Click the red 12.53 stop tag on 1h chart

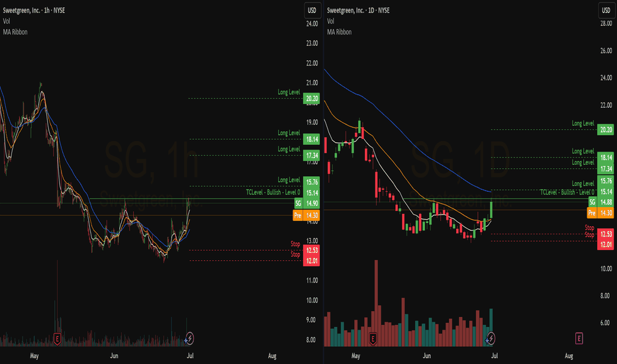(311, 250)
